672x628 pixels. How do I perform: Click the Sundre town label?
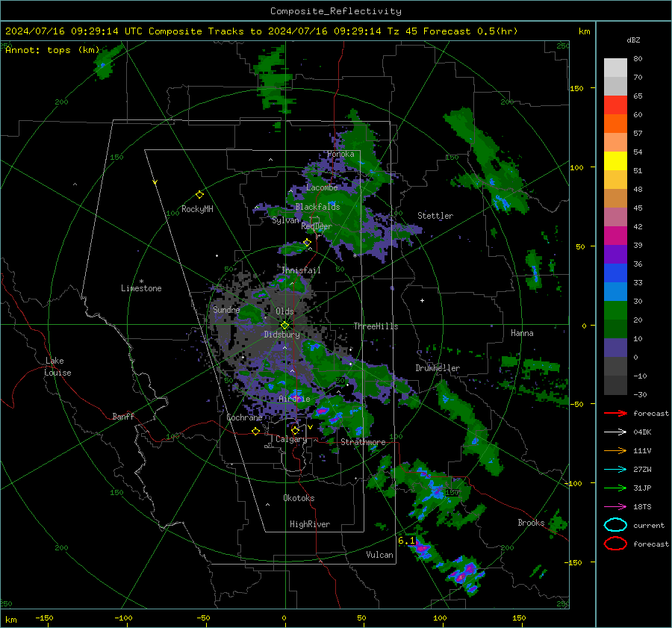[x=226, y=309]
